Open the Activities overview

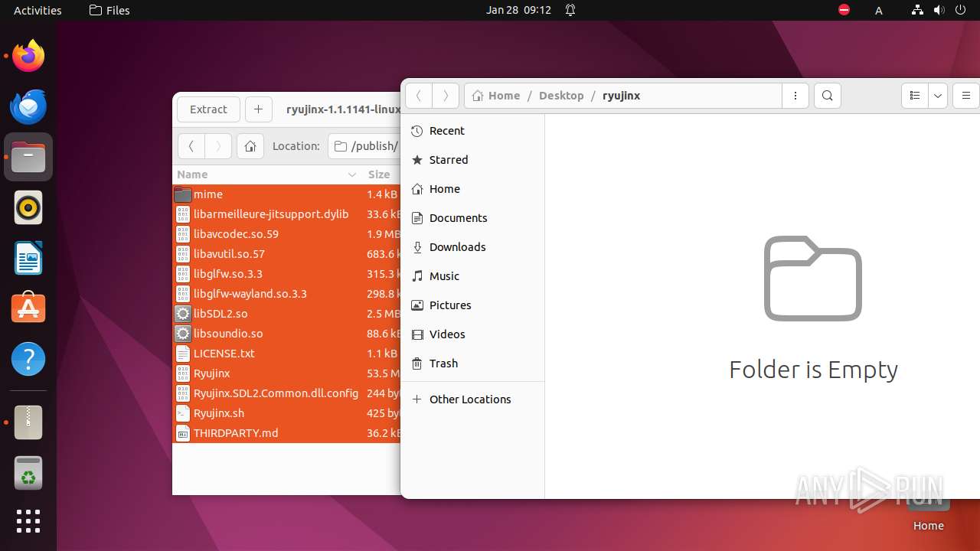[x=38, y=10]
